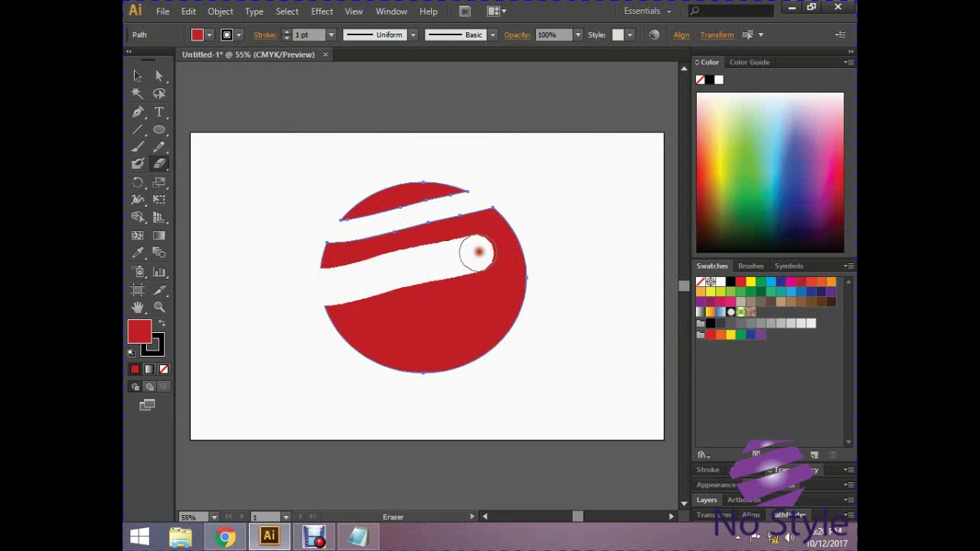Select the Ellipse tool

159,129
